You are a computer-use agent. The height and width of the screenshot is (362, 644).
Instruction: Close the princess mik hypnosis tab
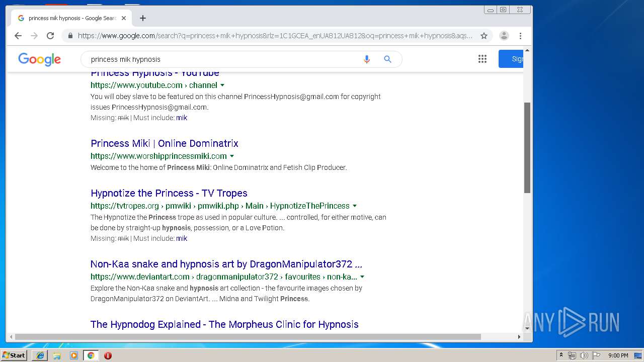pyautogui.click(x=124, y=18)
